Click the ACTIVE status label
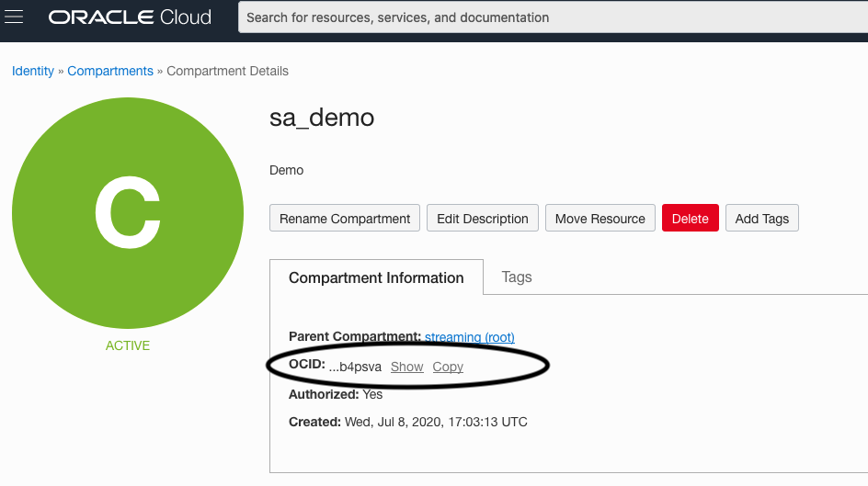Viewport: 868px width, 486px height. (128, 345)
